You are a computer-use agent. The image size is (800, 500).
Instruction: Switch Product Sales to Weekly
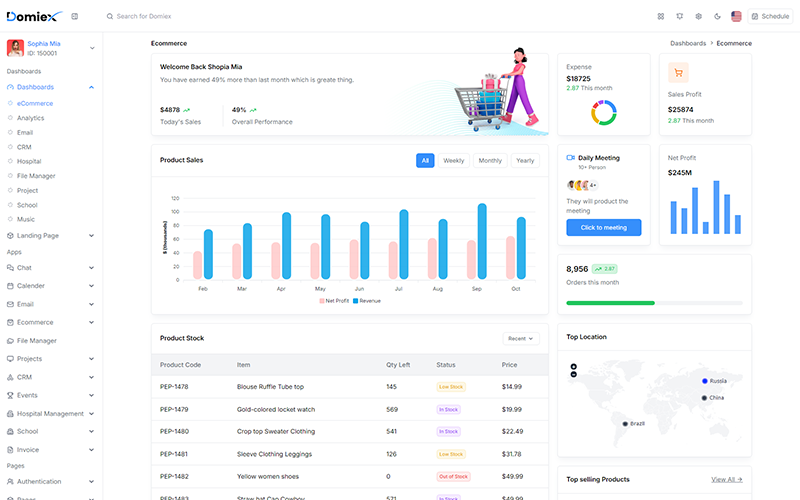tap(454, 161)
